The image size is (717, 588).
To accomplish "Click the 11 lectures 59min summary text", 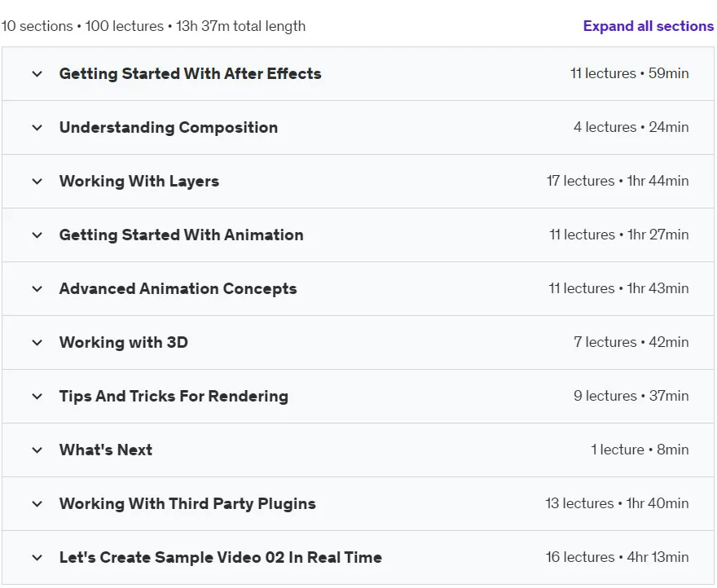I will (629, 73).
